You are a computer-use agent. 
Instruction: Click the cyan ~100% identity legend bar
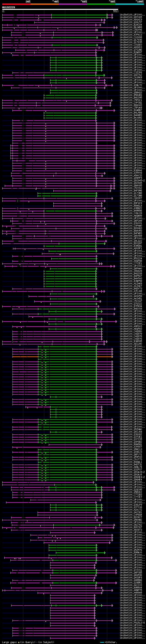pos(130,4)
